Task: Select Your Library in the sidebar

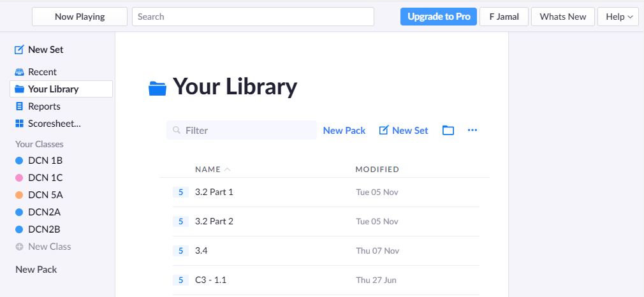Action: click(x=53, y=89)
